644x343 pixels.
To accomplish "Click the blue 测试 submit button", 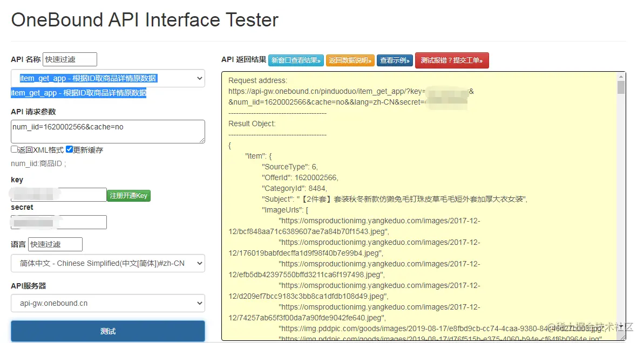I will (x=108, y=331).
